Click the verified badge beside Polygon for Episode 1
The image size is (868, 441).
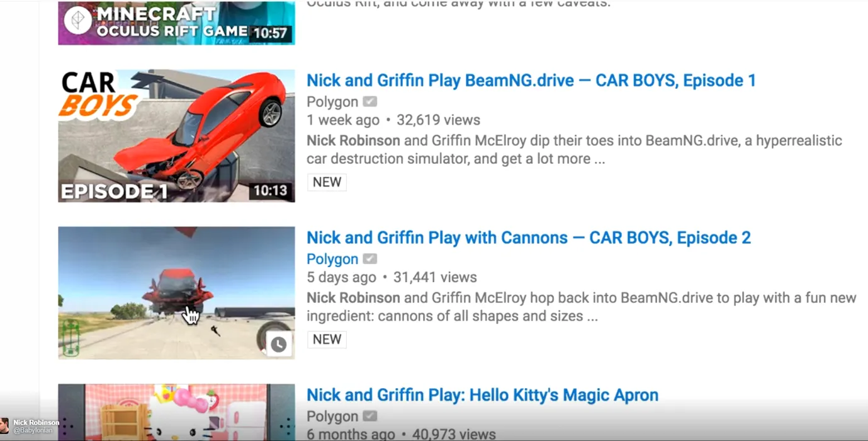[370, 101]
